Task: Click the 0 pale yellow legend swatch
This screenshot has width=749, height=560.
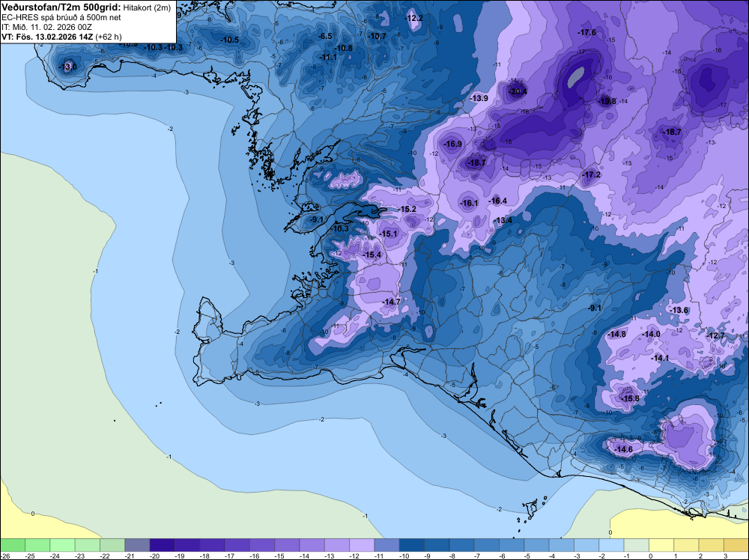Action: click(x=661, y=545)
